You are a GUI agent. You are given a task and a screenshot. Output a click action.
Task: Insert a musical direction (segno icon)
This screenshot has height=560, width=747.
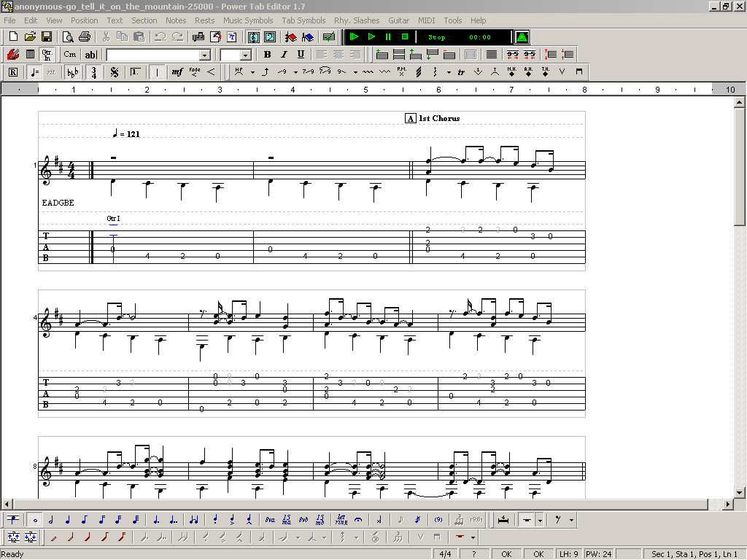point(115,72)
